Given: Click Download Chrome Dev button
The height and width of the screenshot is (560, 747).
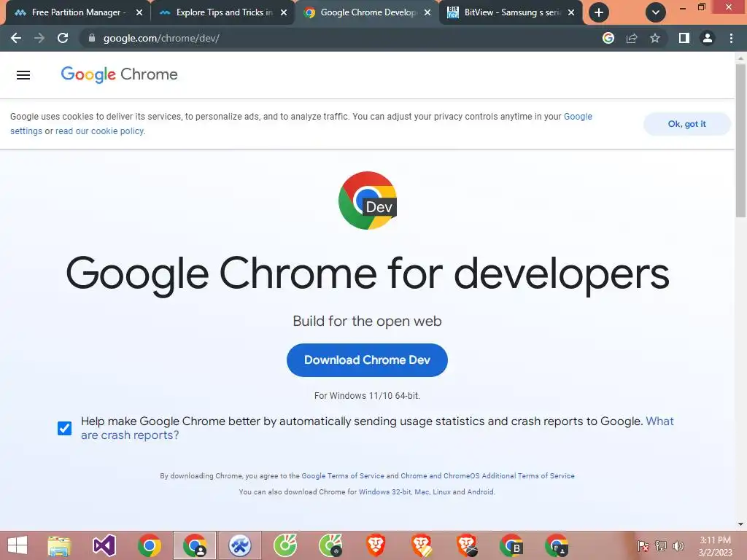Looking at the screenshot, I should tap(367, 360).
